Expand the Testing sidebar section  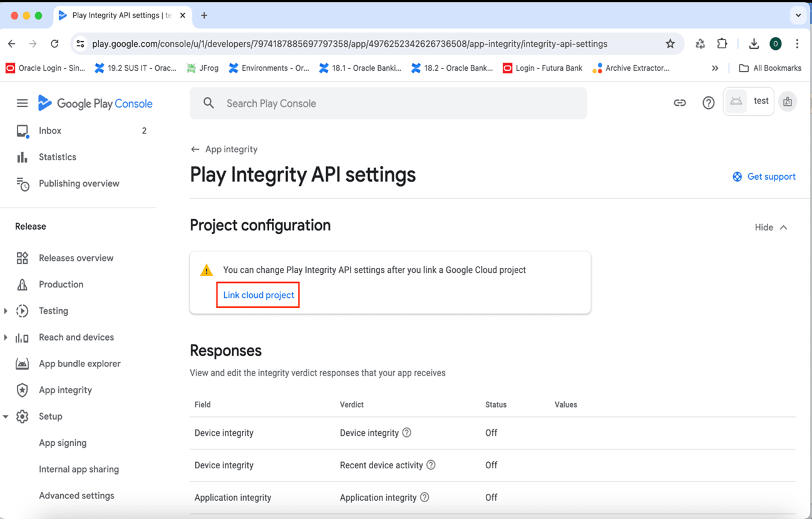6,311
